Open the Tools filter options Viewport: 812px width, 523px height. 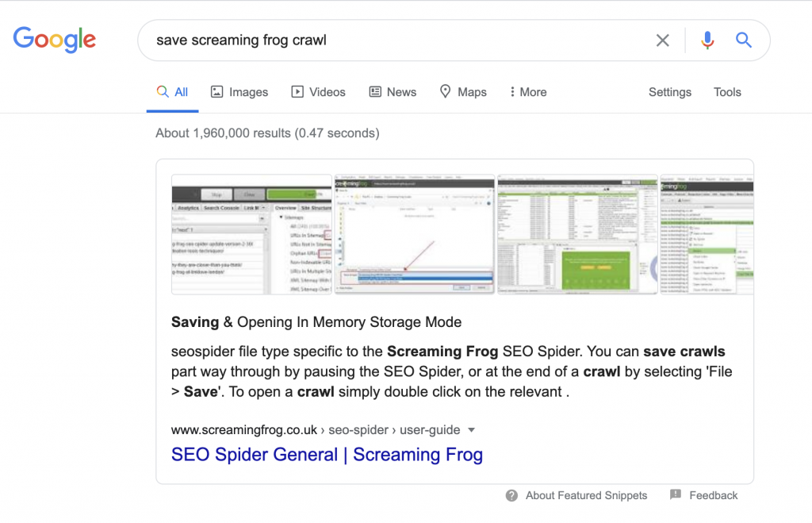click(x=727, y=92)
